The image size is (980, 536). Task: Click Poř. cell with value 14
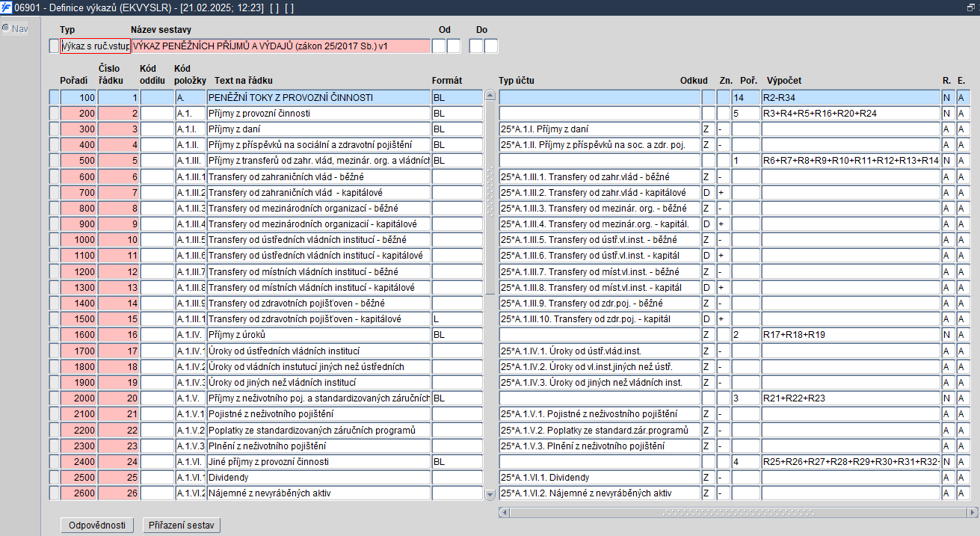tap(746, 97)
